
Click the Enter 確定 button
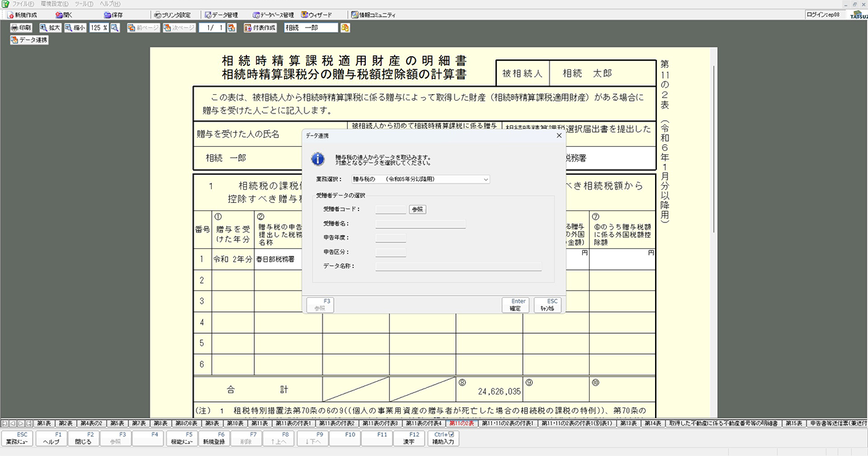tap(515, 305)
